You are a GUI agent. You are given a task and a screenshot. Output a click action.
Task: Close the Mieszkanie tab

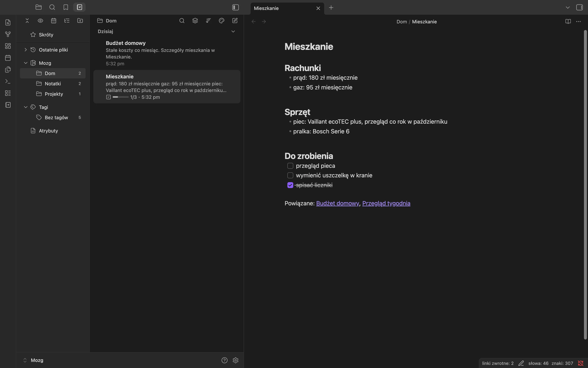click(x=318, y=8)
